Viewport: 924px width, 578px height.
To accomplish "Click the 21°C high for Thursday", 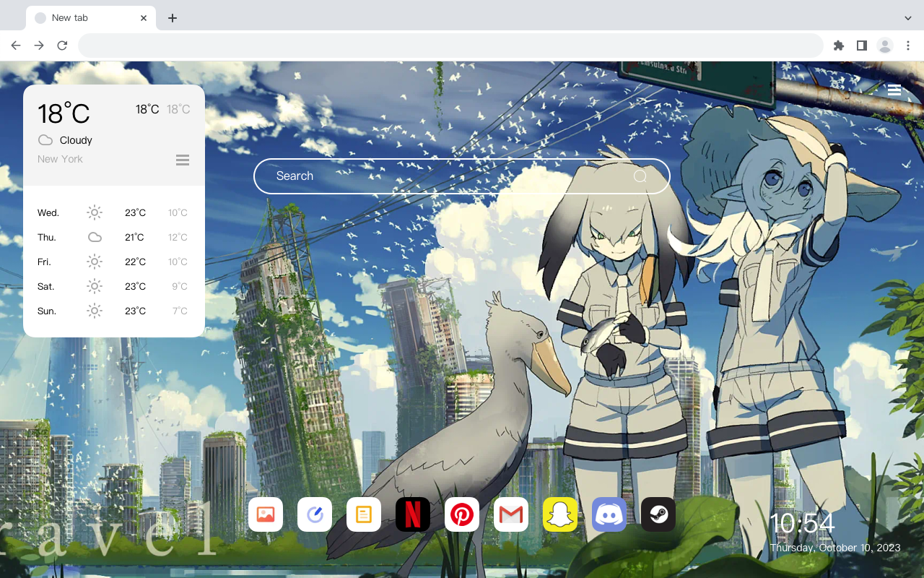I will tap(135, 237).
